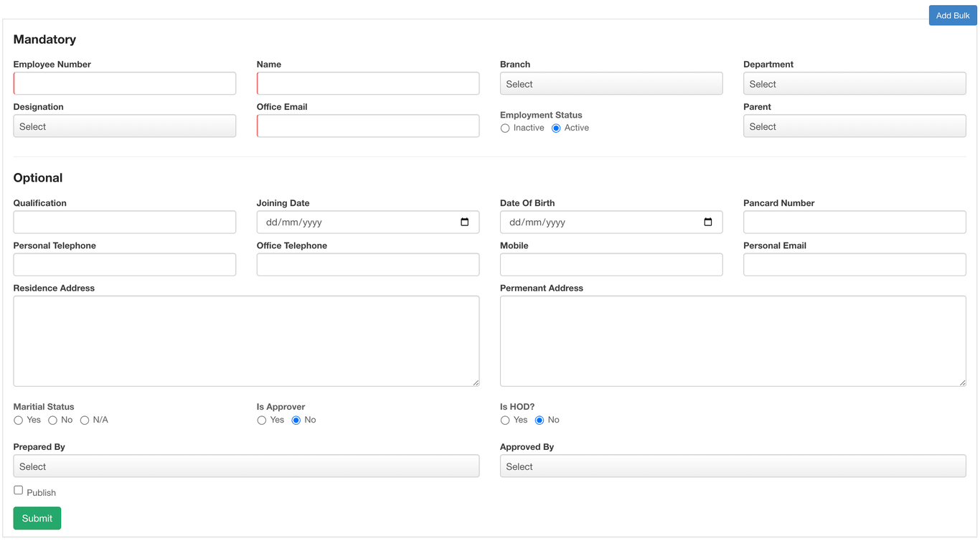Click the green Submit button
The image size is (980, 541).
coord(37,518)
